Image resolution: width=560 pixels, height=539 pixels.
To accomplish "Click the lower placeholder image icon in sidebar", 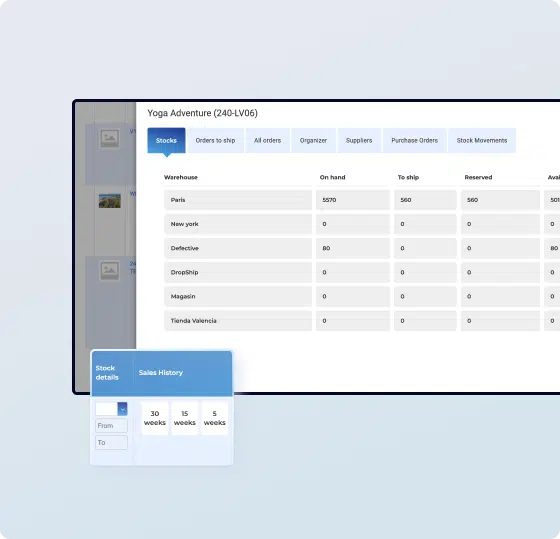I will (110, 270).
